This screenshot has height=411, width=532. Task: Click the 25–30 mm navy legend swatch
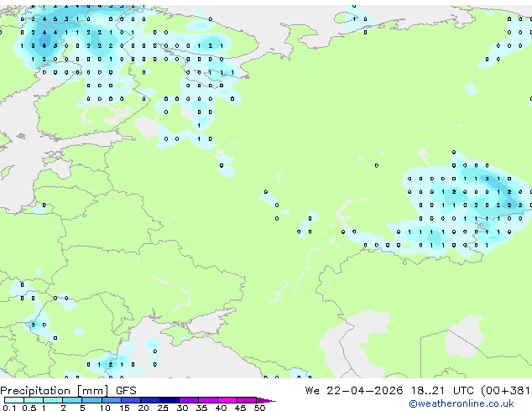170,400
